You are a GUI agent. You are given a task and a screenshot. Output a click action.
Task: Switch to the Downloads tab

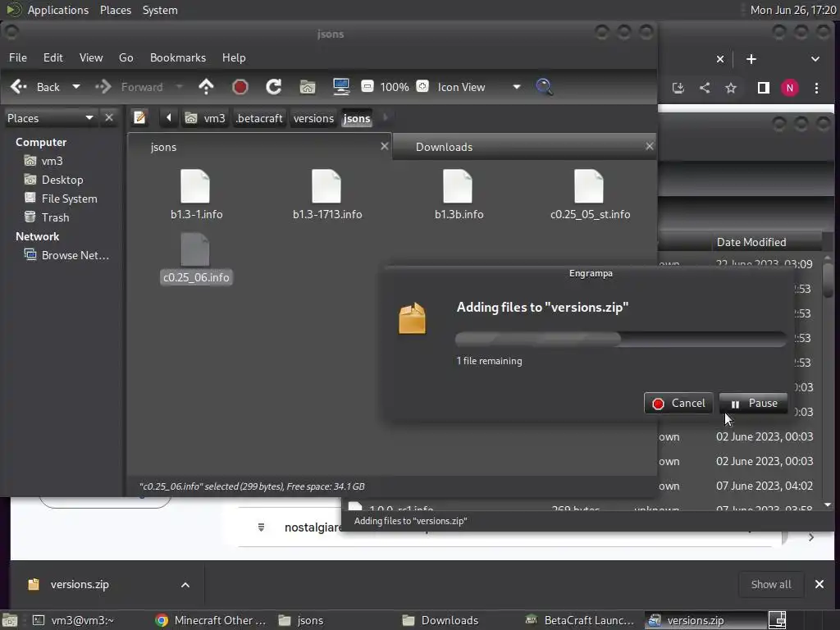(x=525, y=147)
